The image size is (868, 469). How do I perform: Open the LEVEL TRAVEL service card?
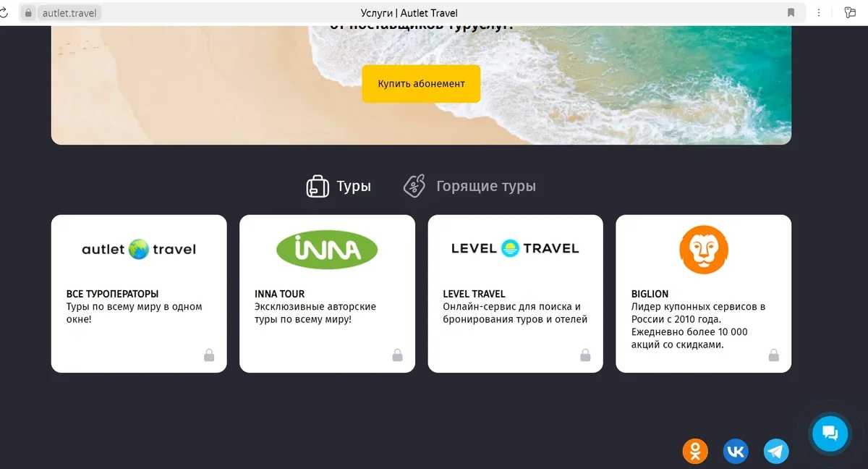pyautogui.click(x=515, y=294)
